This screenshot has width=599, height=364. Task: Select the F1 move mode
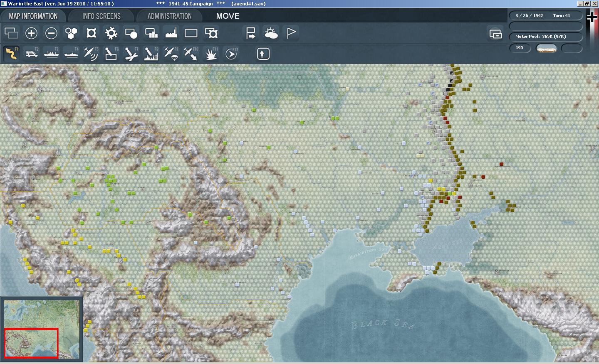pyautogui.click(x=11, y=54)
